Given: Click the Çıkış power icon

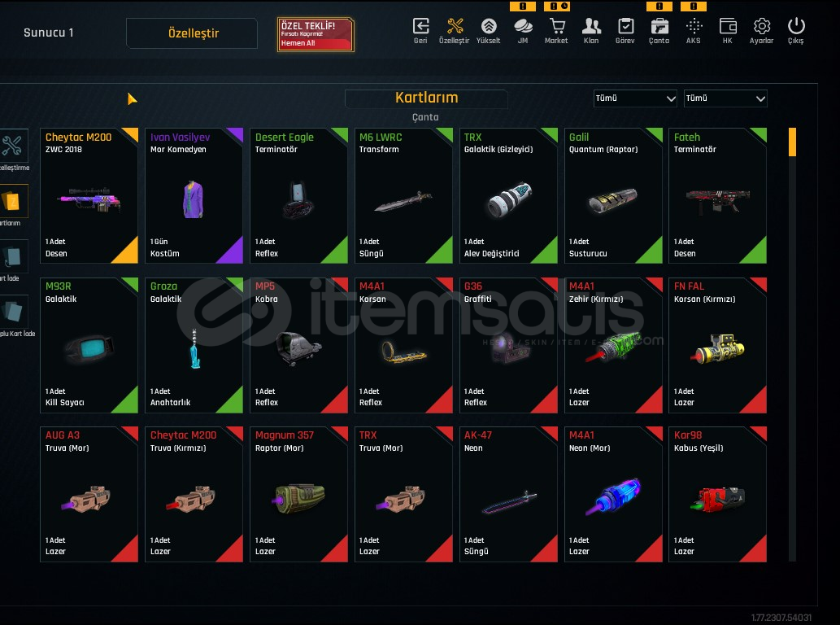Looking at the screenshot, I should 795,31.
